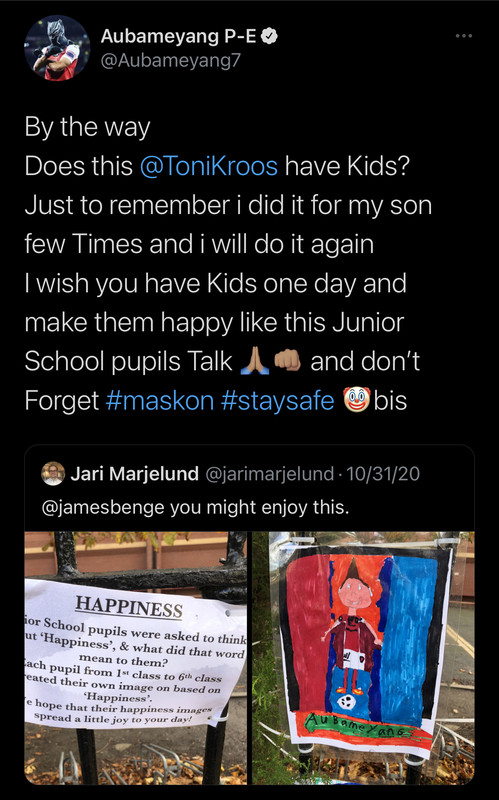Viewport: 499px width, 800px height.
Task: Open the @ToniKroos mention
Action: pyautogui.click(x=209, y=166)
